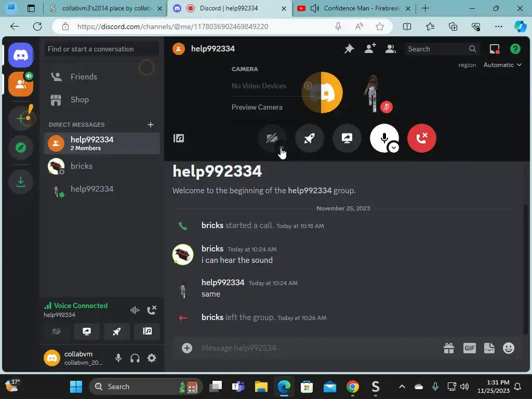Screen dimensions: 532x399
Task: Mute microphone with white mic button
Action: 384,137
